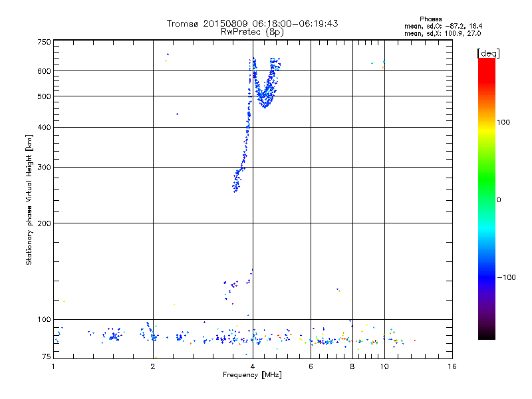Click the y-axis tick label '750'
The image size is (532, 399).
(44, 42)
